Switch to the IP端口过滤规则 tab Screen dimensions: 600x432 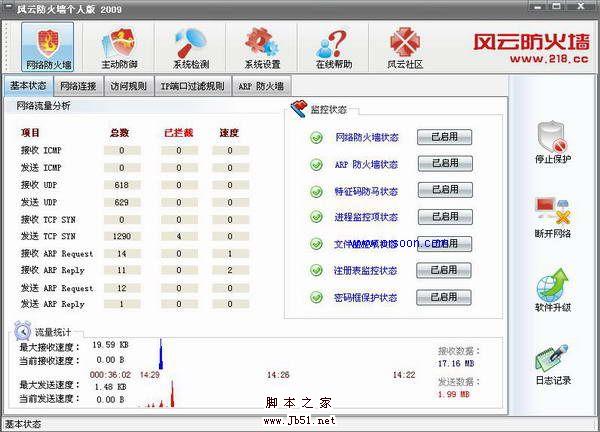192,86
